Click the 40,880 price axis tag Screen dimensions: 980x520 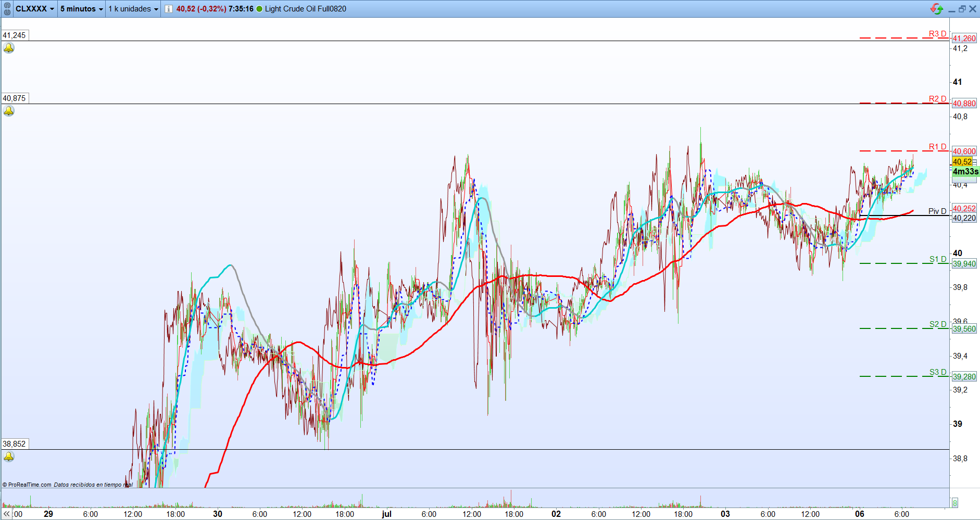(x=964, y=104)
